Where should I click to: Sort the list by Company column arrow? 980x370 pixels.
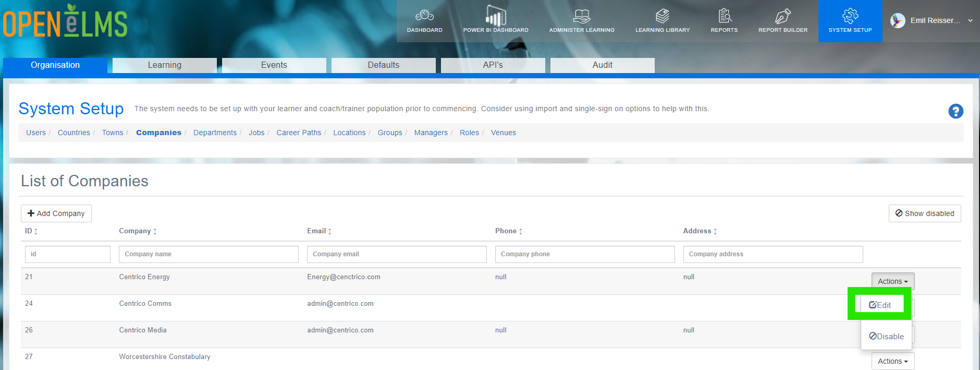[x=155, y=231]
